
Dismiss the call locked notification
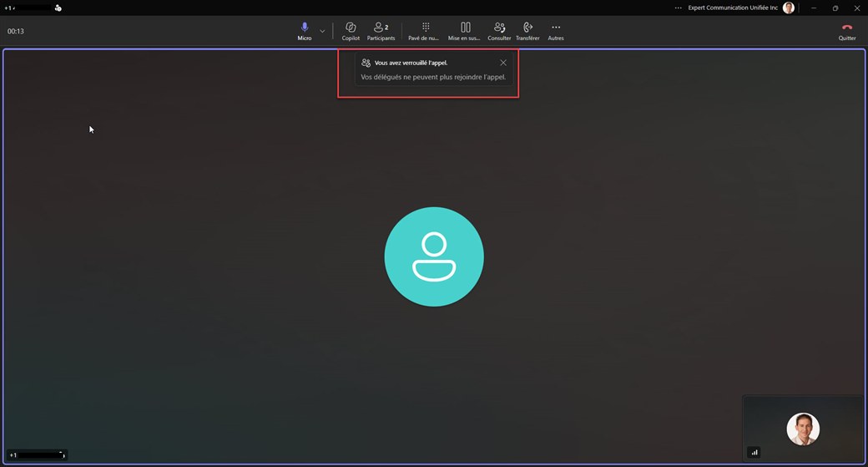tap(503, 63)
